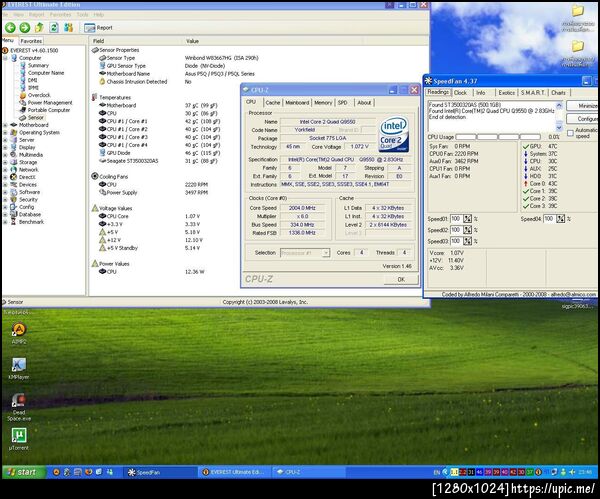
Task: Switch to the S.M.A.R.T. tab in SpeedFan
Action: tap(532, 92)
